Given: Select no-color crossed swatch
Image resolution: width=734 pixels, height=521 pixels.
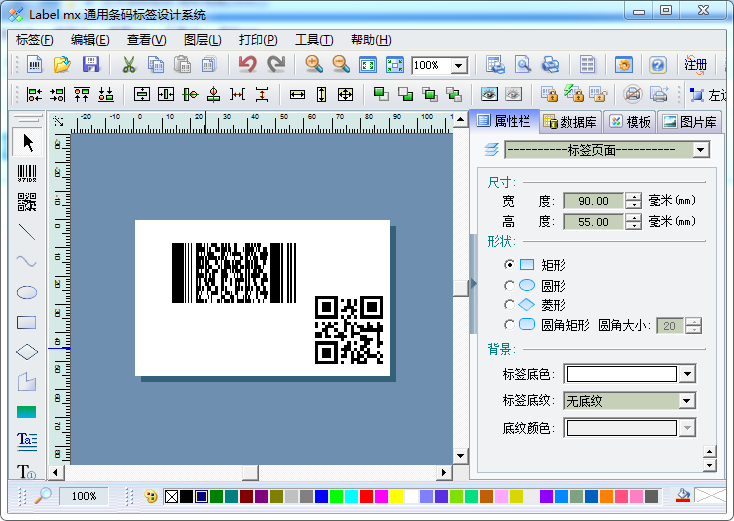Looking at the screenshot, I should 171,496.
